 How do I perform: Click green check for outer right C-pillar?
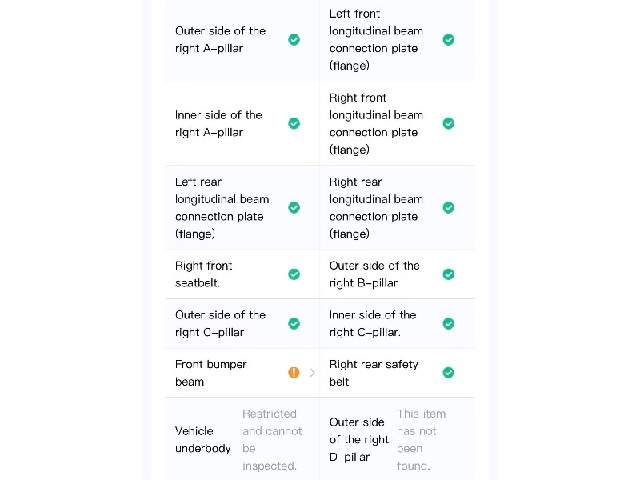tap(294, 324)
